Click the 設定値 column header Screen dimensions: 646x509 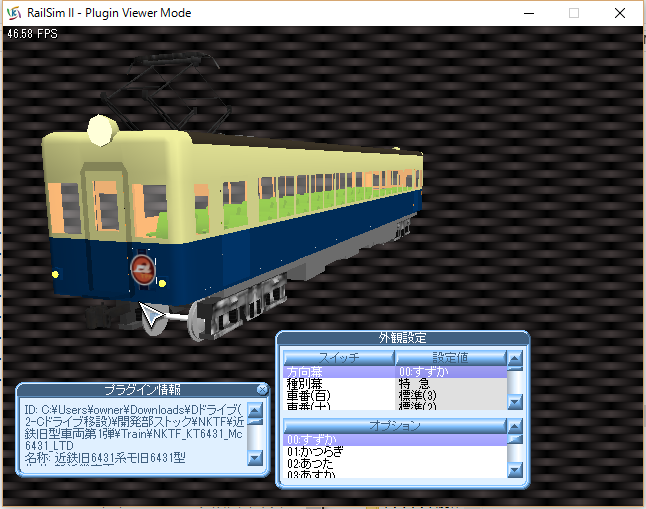(x=451, y=358)
